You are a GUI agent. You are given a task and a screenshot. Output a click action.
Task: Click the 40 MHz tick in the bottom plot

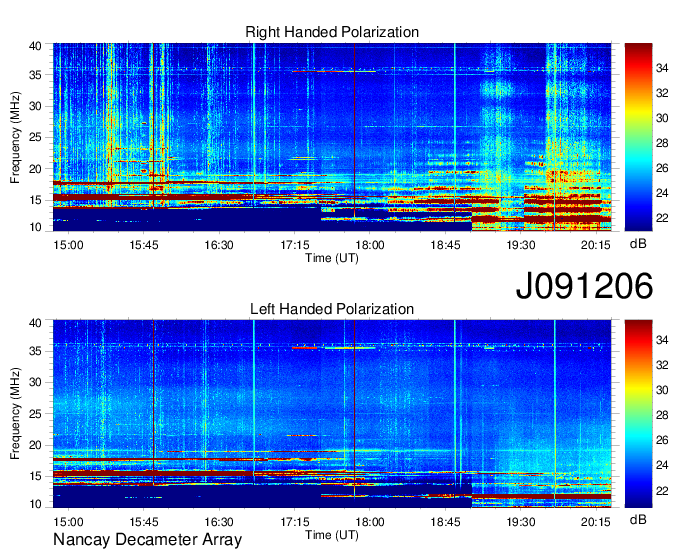click(x=35, y=323)
